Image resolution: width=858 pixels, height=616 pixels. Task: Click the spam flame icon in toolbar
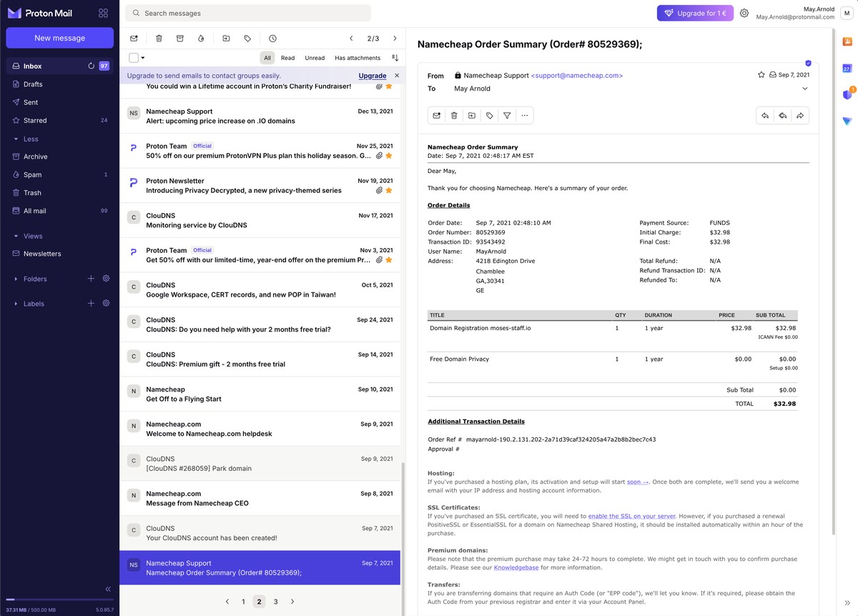click(x=200, y=39)
